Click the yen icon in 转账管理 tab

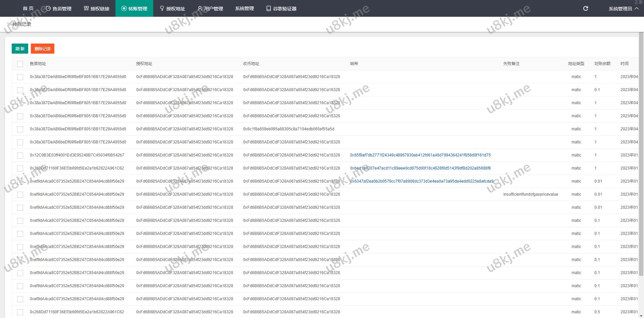pyautogui.click(x=124, y=8)
